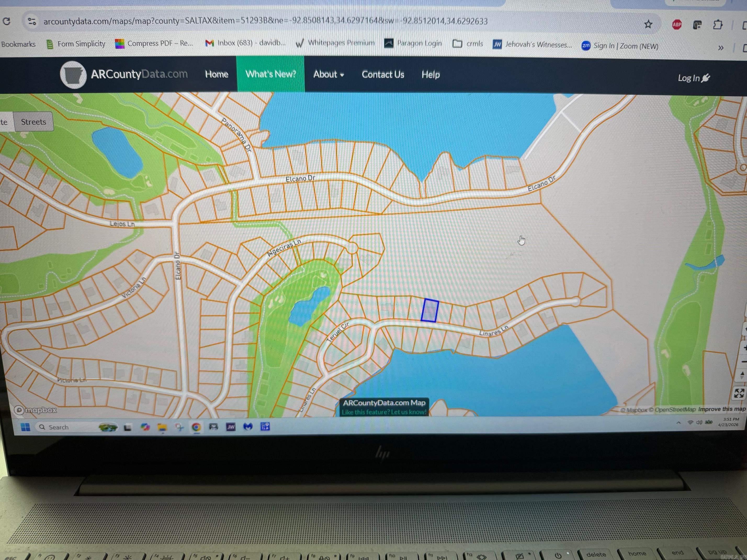This screenshot has height=560, width=747.
Task: Enter fullscreen map view
Action: coord(739,393)
